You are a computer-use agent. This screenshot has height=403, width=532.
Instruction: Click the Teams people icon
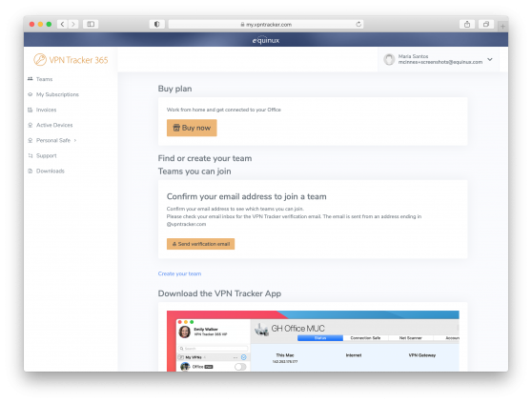[31, 79]
